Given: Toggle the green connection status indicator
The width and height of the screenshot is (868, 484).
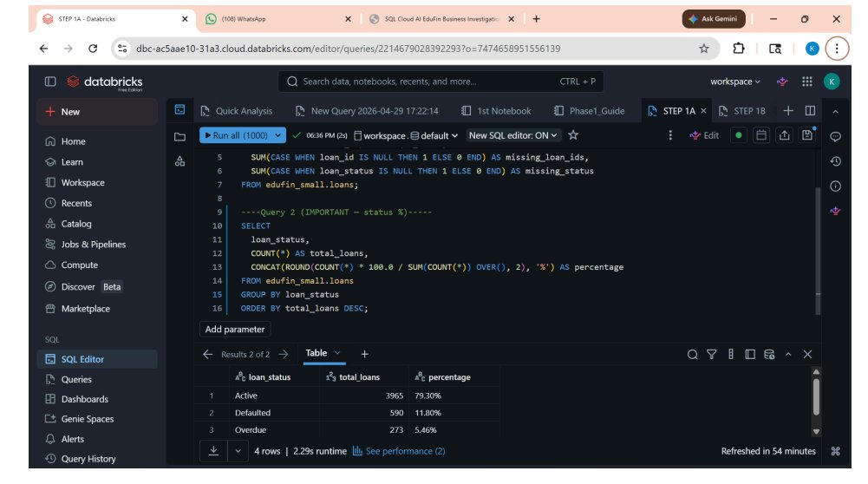Looking at the screenshot, I should 739,135.
